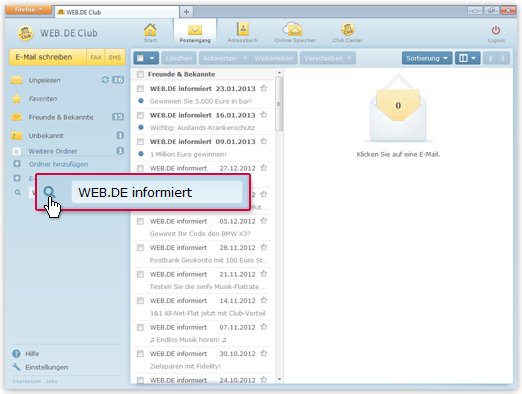Star the email dated 28.11.2012
The height and width of the screenshot is (394, 522).
point(264,247)
